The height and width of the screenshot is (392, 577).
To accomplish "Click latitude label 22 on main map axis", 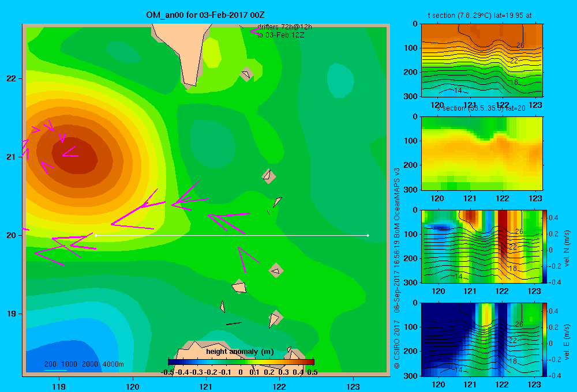I will (x=12, y=79).
